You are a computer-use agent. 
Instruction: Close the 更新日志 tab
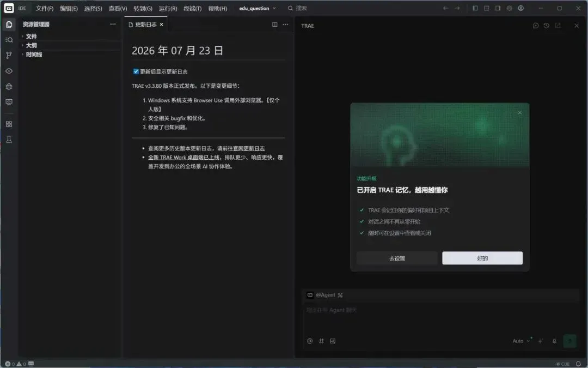(161, 25)
